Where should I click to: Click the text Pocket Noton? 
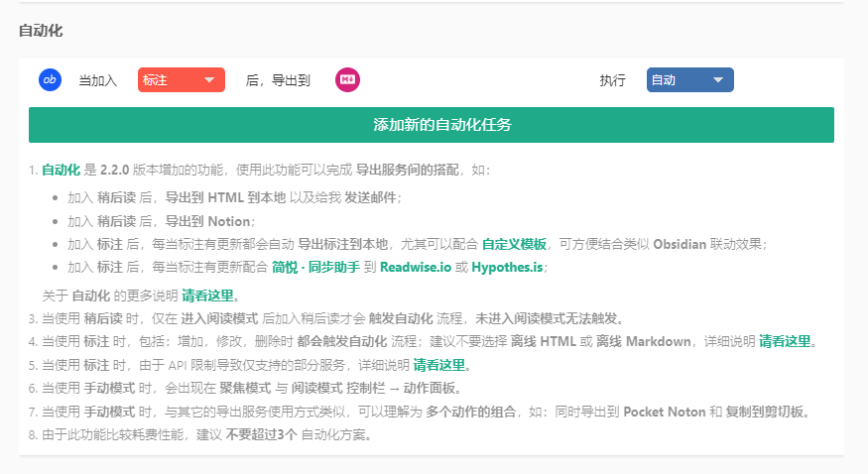665,413
